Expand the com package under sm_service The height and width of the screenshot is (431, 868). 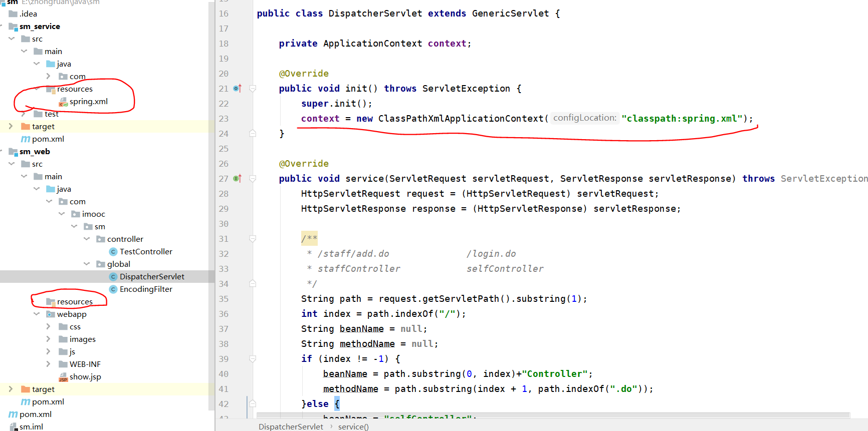[49, 76]
